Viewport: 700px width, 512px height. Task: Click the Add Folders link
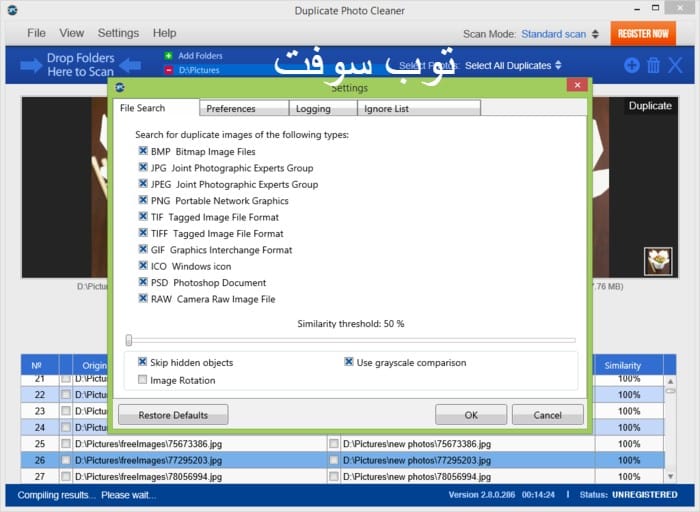pos(200,56)
